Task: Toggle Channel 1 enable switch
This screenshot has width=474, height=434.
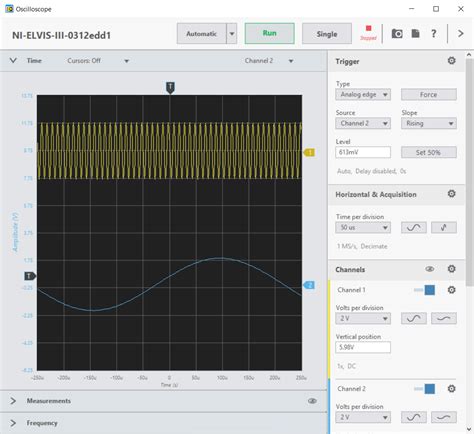Action: 425,290
